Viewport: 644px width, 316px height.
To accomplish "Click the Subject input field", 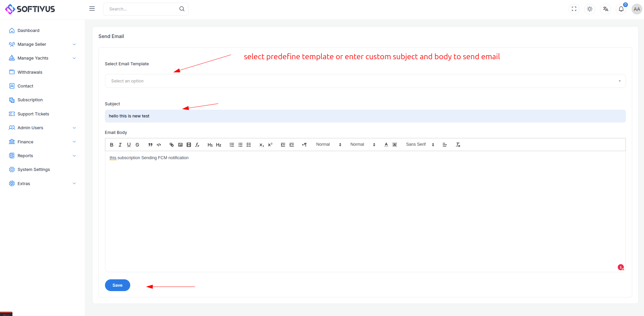I will click(365, 116).
